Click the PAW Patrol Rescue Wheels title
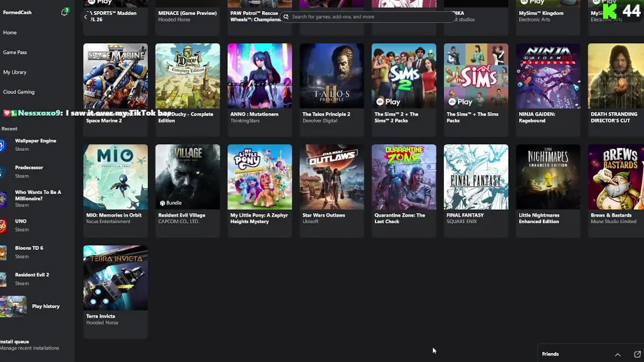The image size is (644, 362). (x=255, y=16)
